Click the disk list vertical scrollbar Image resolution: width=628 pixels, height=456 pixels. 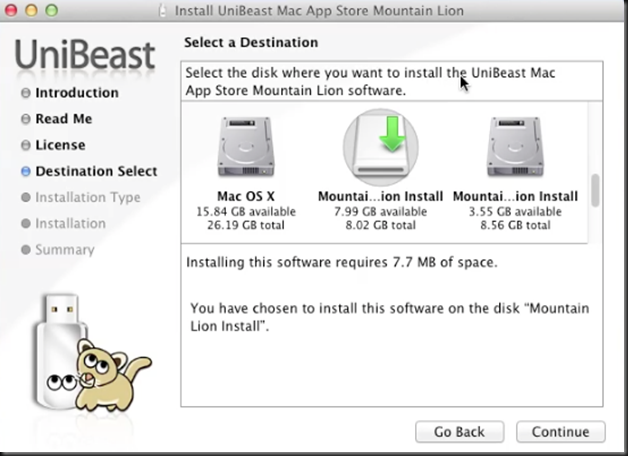coord(596,189)
